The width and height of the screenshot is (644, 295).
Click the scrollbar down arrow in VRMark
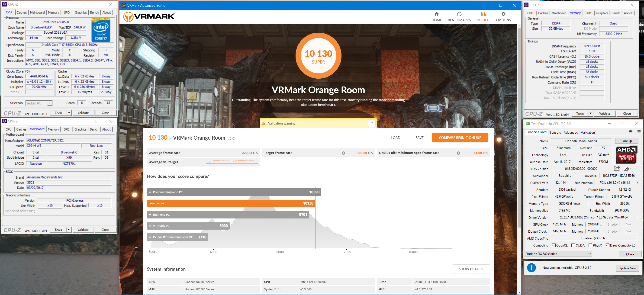tap(519, 292)
